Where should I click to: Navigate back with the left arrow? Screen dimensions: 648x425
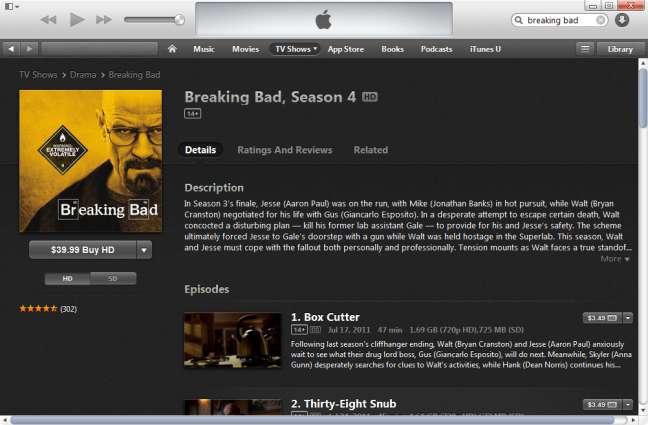coord(11,49)
